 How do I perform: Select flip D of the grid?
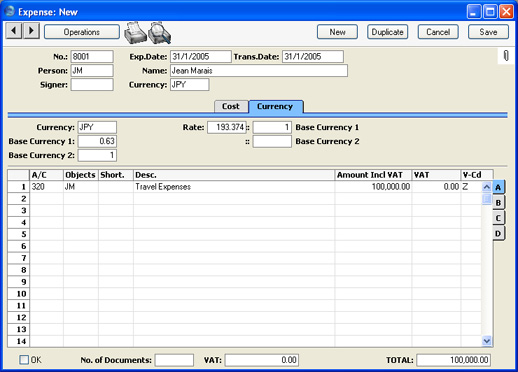[498, 233]
